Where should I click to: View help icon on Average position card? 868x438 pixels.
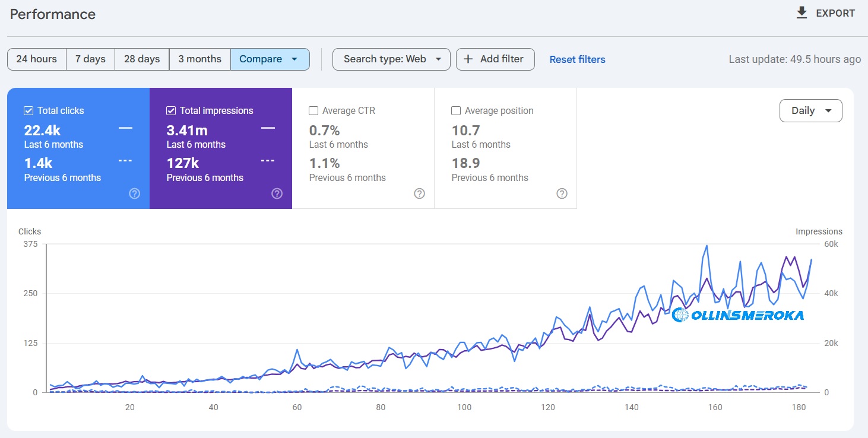click(x=562, y=193)
